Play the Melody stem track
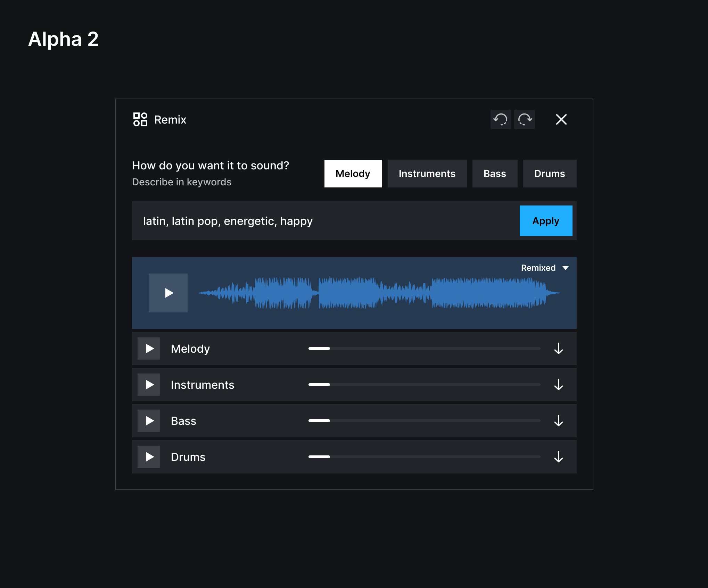The height and width of the screenshot is (588, 708). click(x=149, y=348)
